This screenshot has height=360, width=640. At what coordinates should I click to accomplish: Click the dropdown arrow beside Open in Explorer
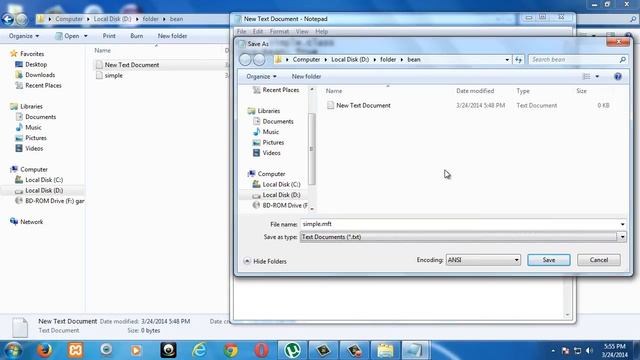[x=86, y=36]
